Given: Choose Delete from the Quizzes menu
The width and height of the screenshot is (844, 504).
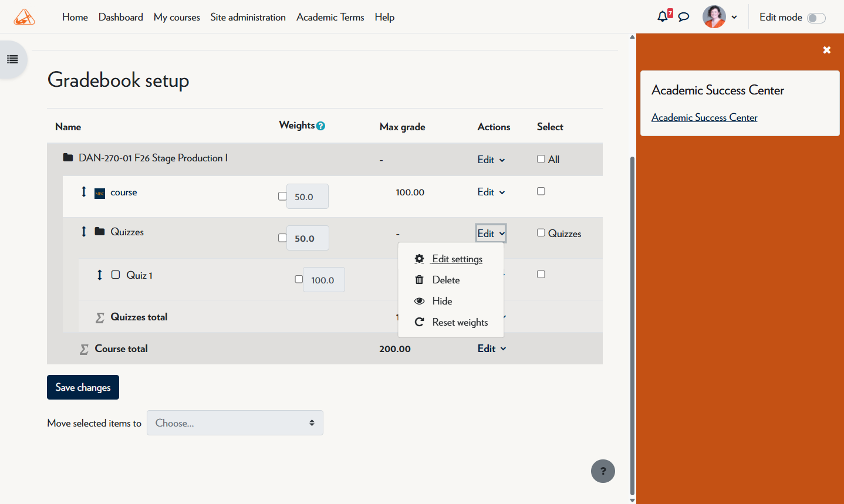Looking at the screenshot, I should tap(451, 280).
